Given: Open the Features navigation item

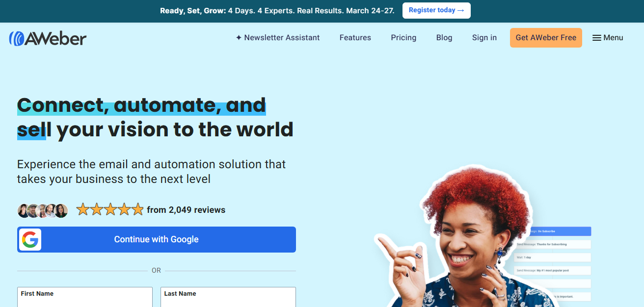Looking at the screenshot, I should (x=355, y=38).
